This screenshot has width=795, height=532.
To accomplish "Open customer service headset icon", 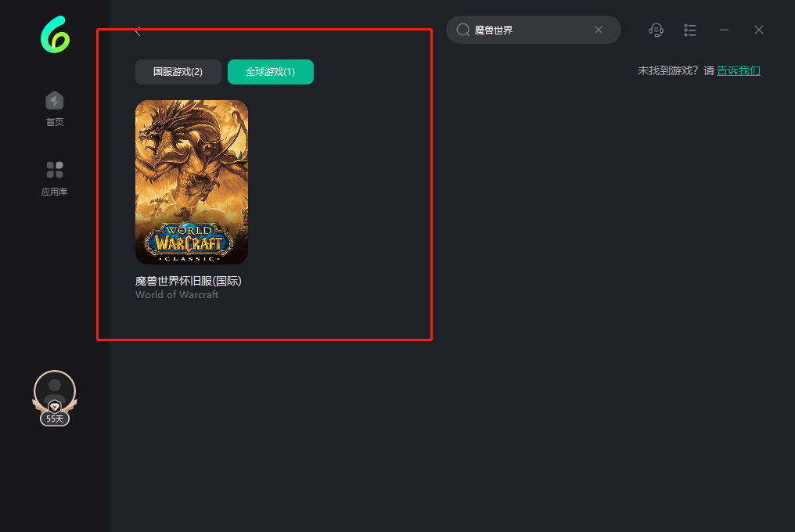I will [x=656, y=30].
